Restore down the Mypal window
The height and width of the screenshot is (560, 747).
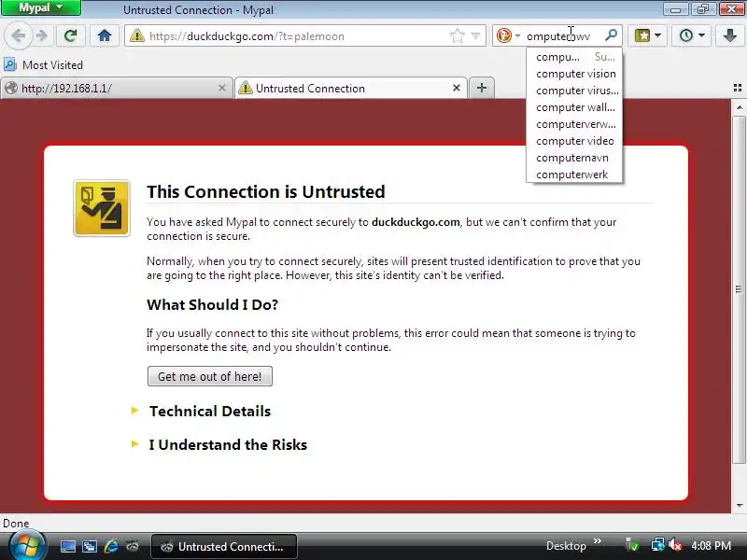pos(703,8)
